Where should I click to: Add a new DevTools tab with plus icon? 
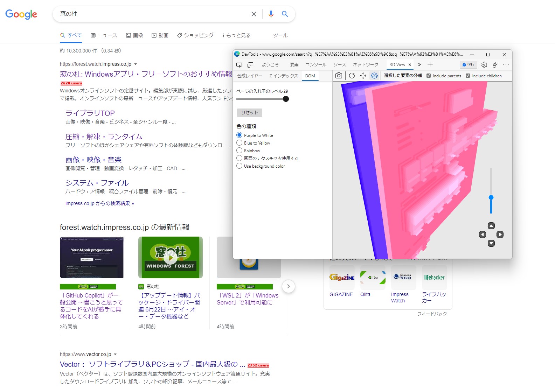(430, 64)
